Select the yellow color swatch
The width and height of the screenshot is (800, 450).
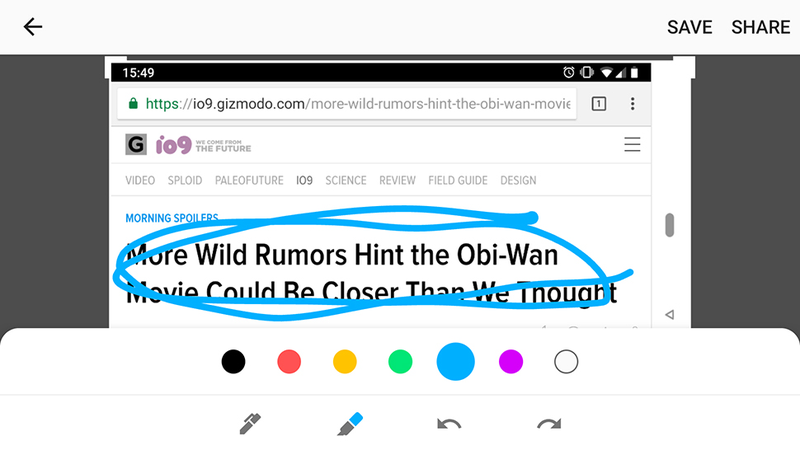(x=344, y=362)
